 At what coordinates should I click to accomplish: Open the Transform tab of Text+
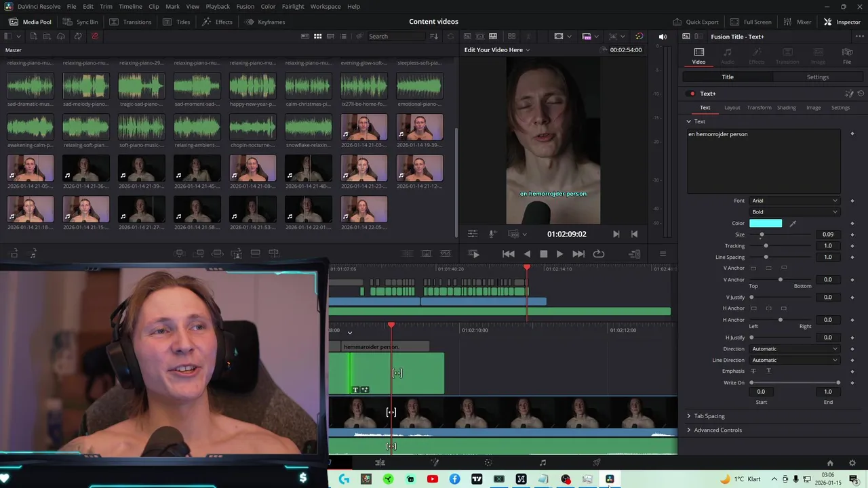click(x=759, y=107)
